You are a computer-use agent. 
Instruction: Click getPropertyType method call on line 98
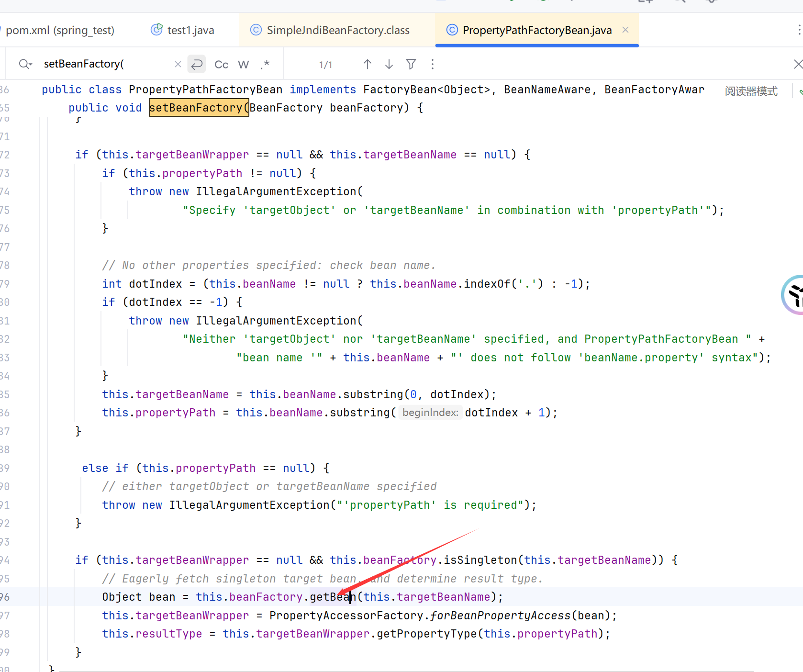coord(427,634)
